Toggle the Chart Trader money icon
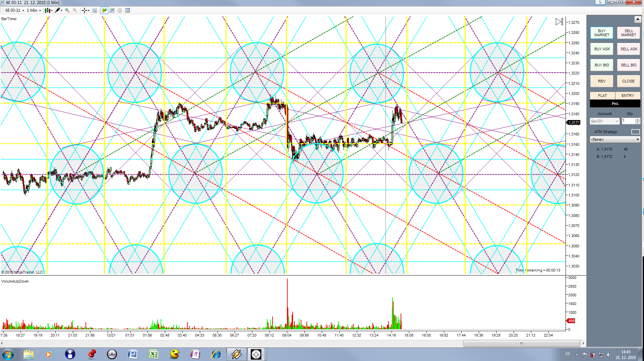 [x=104, y=10]
